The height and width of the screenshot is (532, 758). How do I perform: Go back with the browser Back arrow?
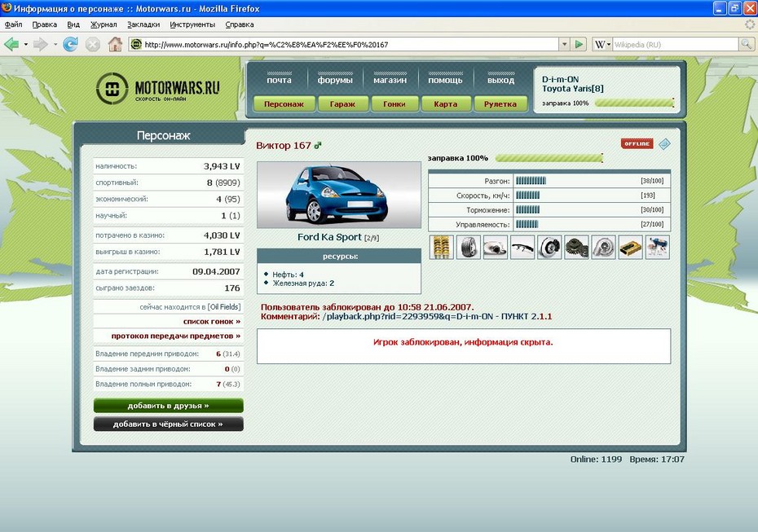tap(11, 45)
